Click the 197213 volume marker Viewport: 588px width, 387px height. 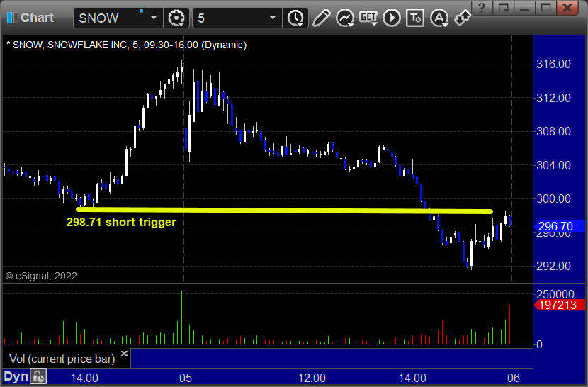[559, 305]
